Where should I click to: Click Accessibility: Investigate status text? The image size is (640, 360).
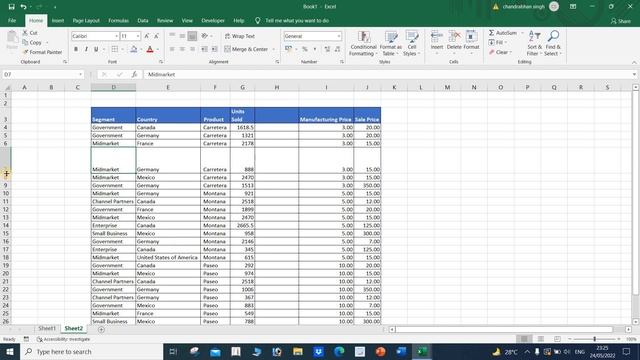click(x=63, y=339)
